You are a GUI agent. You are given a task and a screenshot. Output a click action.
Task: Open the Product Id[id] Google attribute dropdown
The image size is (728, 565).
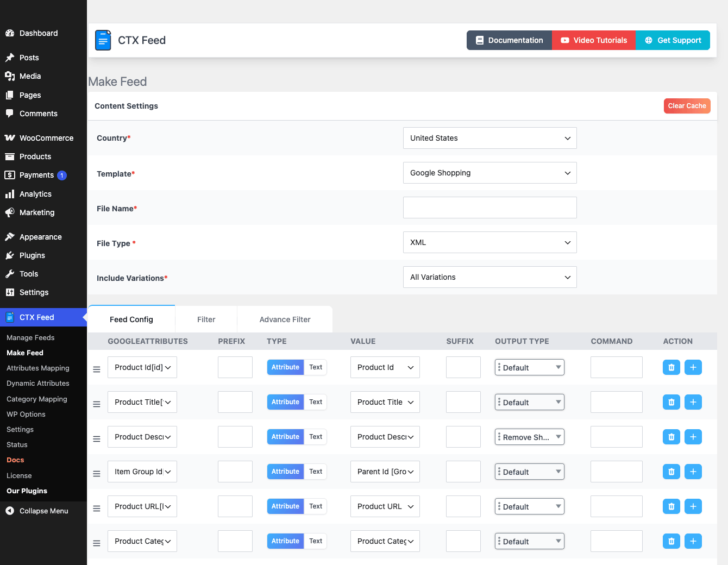(142, 367)
